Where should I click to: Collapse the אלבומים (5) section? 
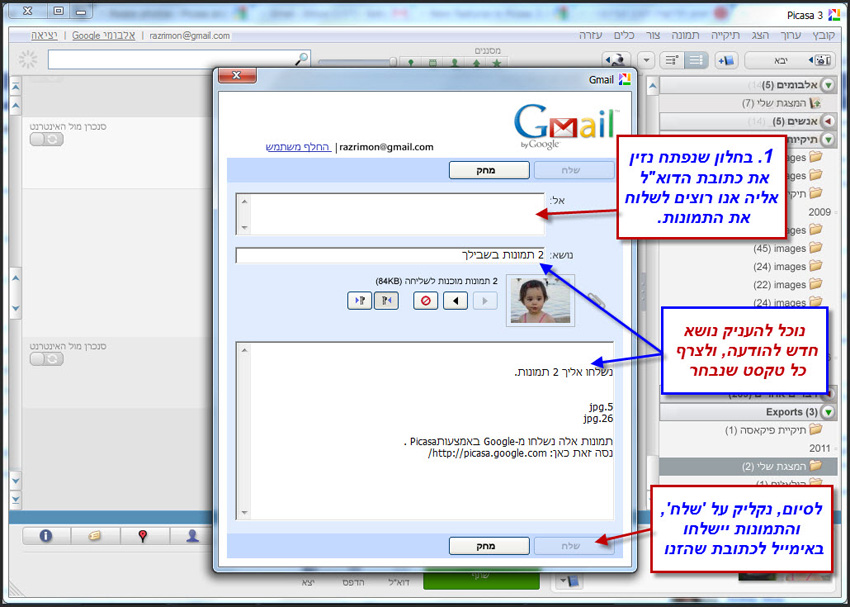tap(827, 85)
